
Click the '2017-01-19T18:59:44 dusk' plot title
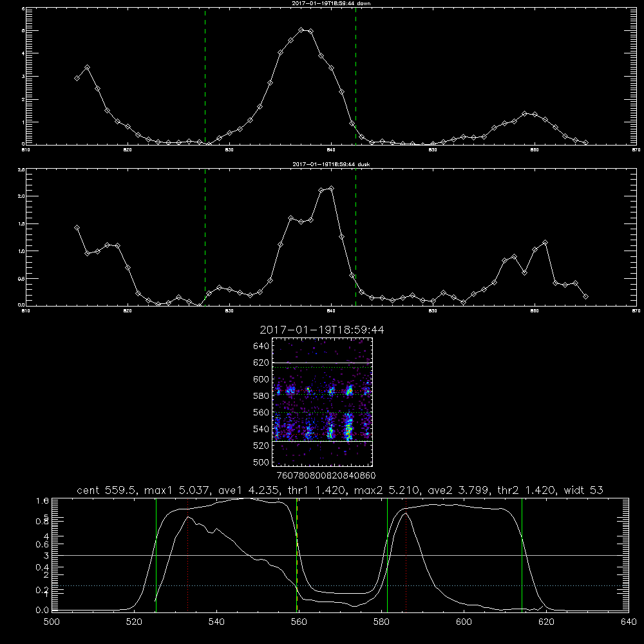tap(331, 164)
